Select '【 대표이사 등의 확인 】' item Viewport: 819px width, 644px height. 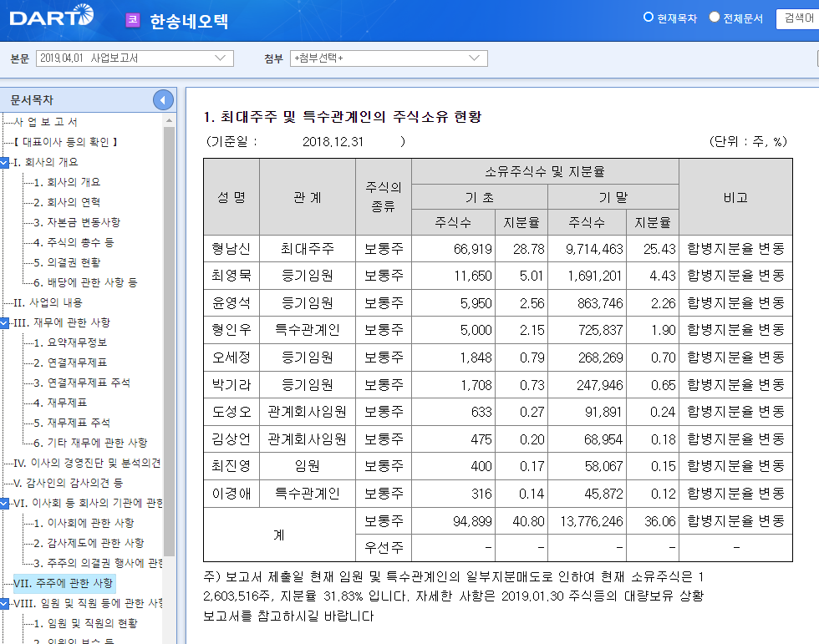pyautogui.click(x=67, y=140)
